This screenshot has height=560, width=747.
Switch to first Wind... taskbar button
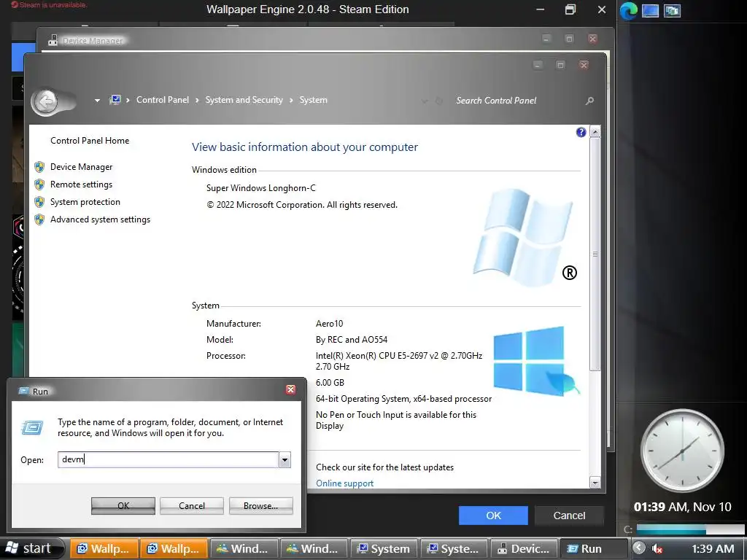tap(244, 548)
